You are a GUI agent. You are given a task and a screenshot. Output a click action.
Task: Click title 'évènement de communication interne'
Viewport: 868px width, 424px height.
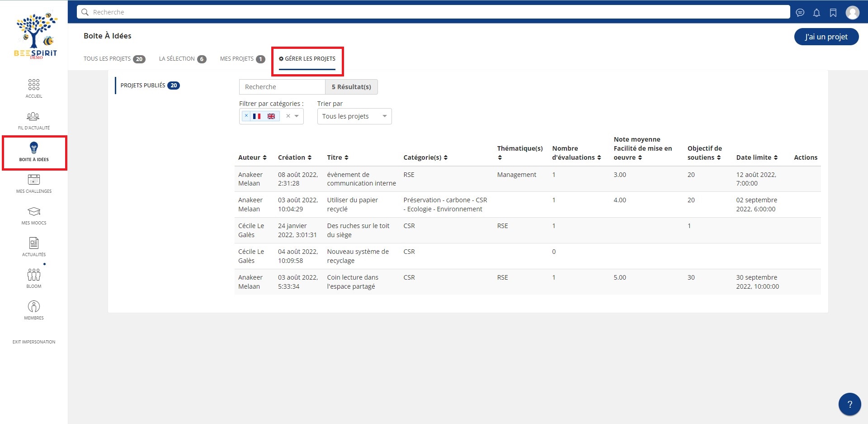(x=362, y=179)
